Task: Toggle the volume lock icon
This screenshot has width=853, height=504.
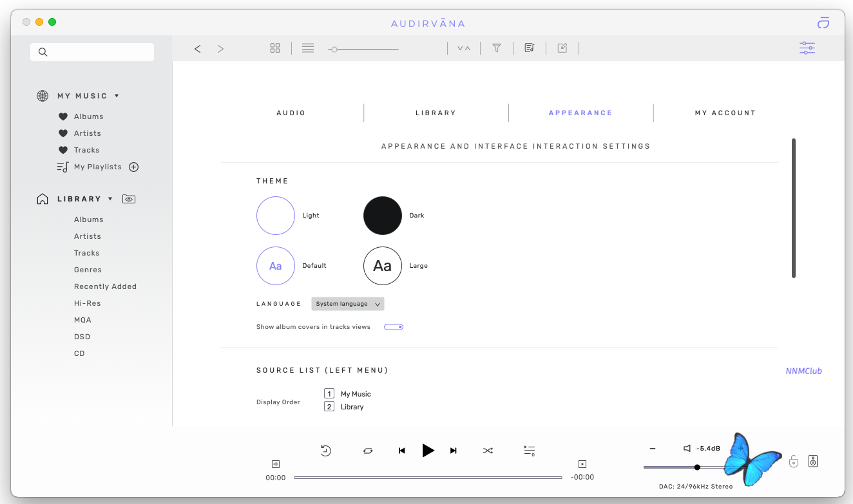Action: [x=794, y=461]
